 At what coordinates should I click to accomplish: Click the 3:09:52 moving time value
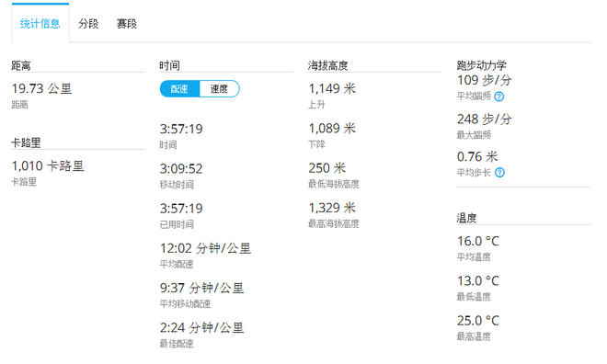point(181,168)
